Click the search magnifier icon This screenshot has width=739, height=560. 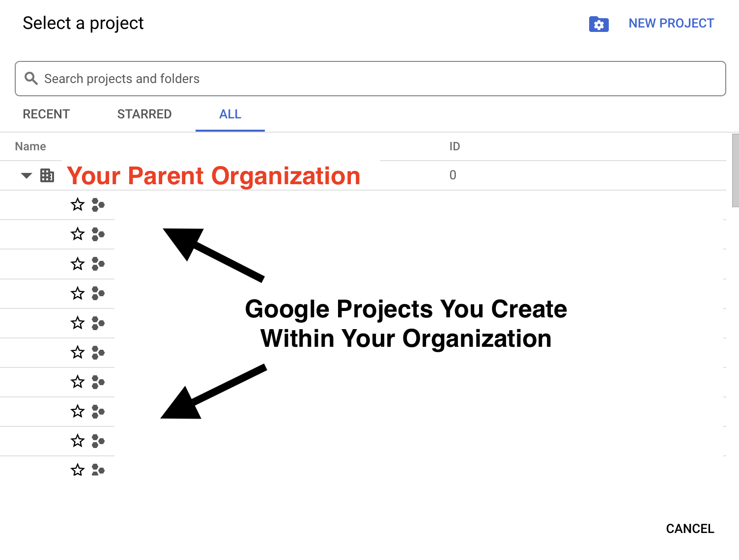(x=31, y=79)
